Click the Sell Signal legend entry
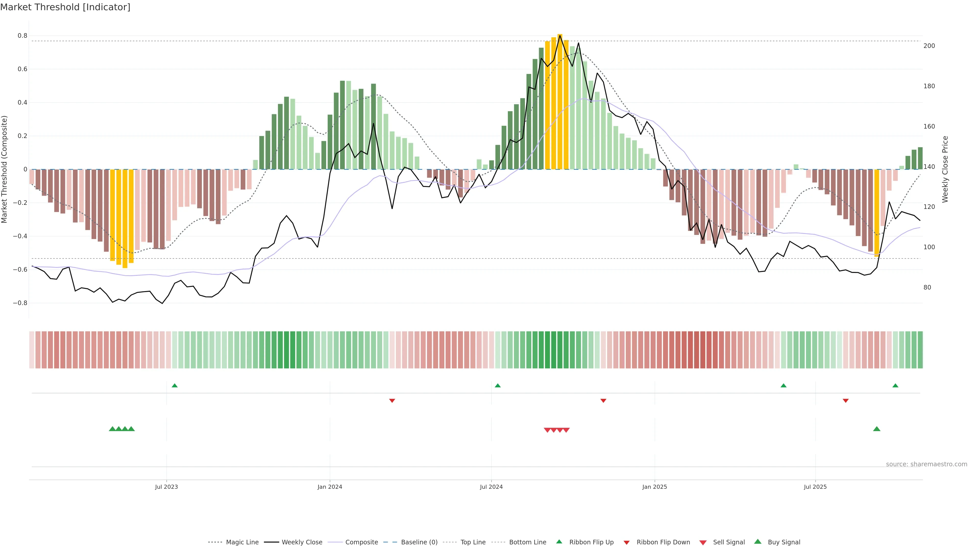 tap(729, 542)
